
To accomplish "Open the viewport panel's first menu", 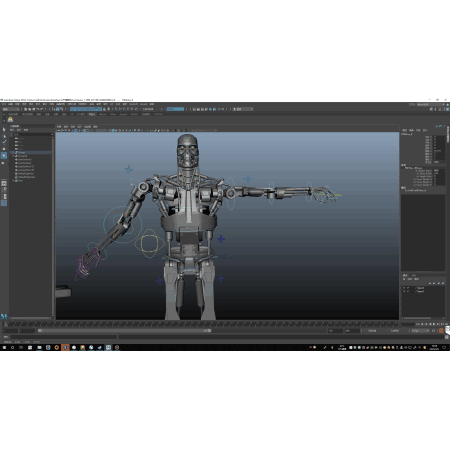I will 59,127.
